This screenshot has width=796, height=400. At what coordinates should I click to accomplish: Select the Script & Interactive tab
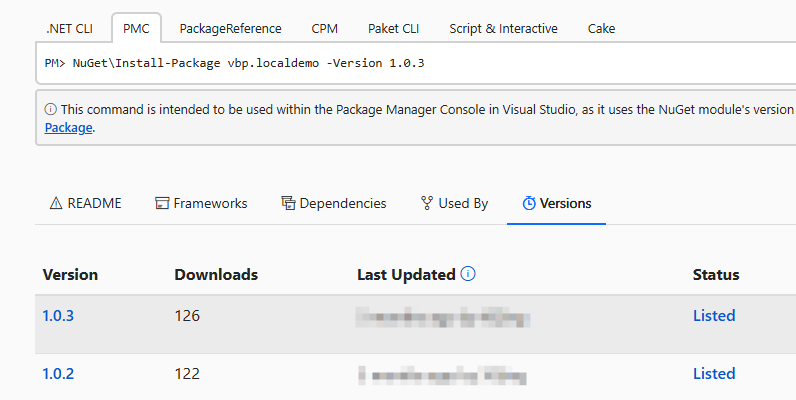503,28
